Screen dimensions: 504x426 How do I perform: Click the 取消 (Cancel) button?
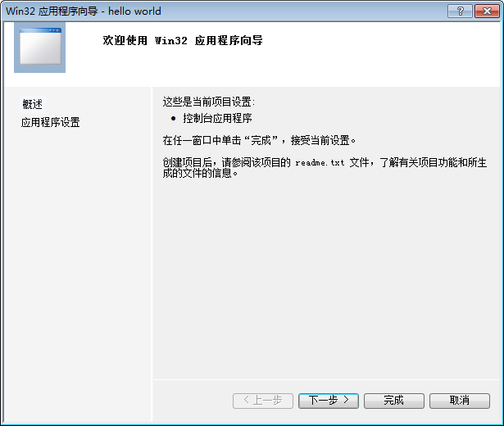[459, 401]
